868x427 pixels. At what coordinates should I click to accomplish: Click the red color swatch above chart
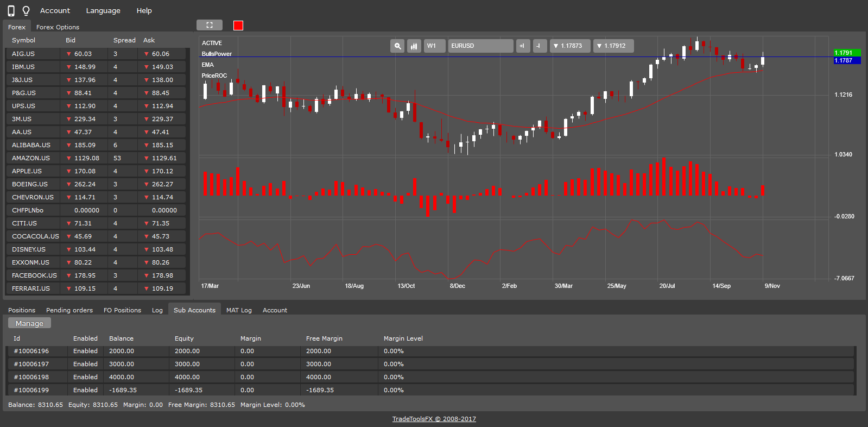point(238,26)
